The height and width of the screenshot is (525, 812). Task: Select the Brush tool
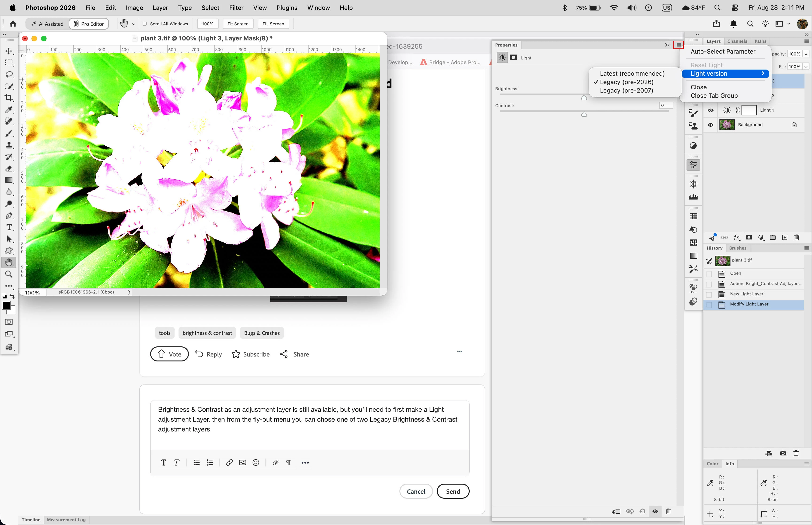pos(9,133)
